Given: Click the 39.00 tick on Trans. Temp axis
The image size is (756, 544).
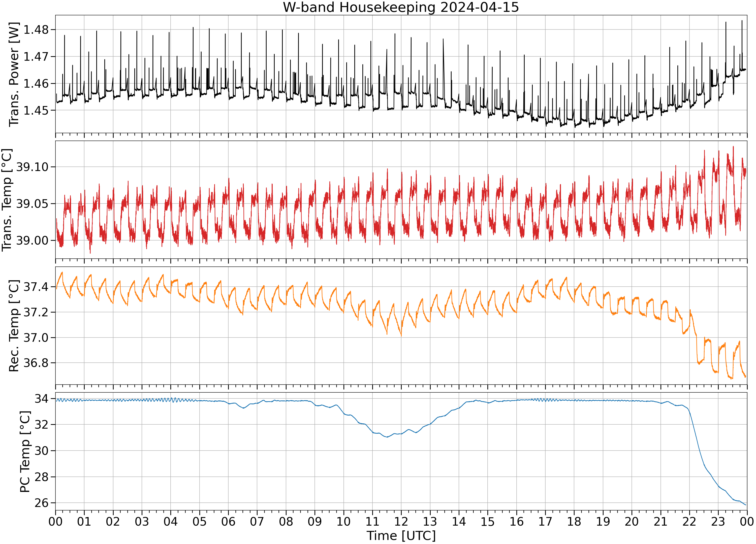Looking at the screenshot, I should [32, 241].
